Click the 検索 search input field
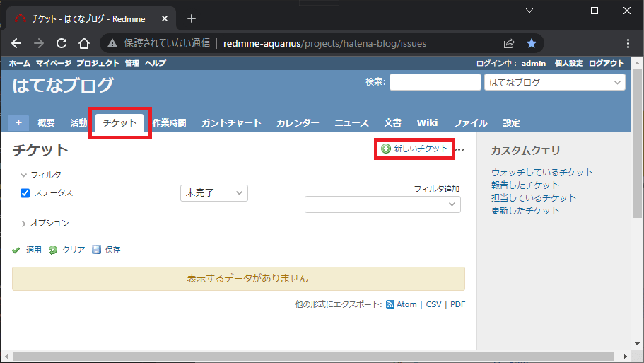This screenshot has width=644, height=363. 435,82
